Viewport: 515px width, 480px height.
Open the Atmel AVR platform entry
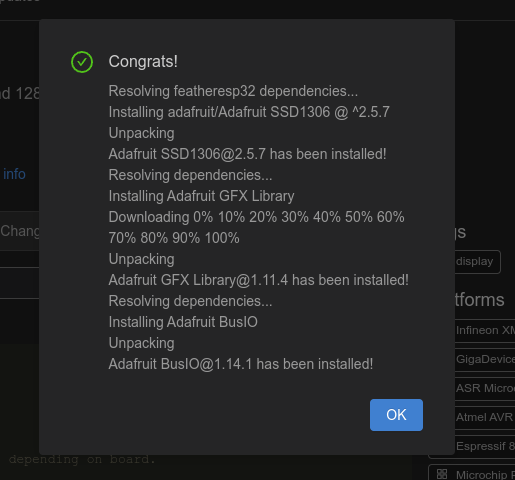485,417
